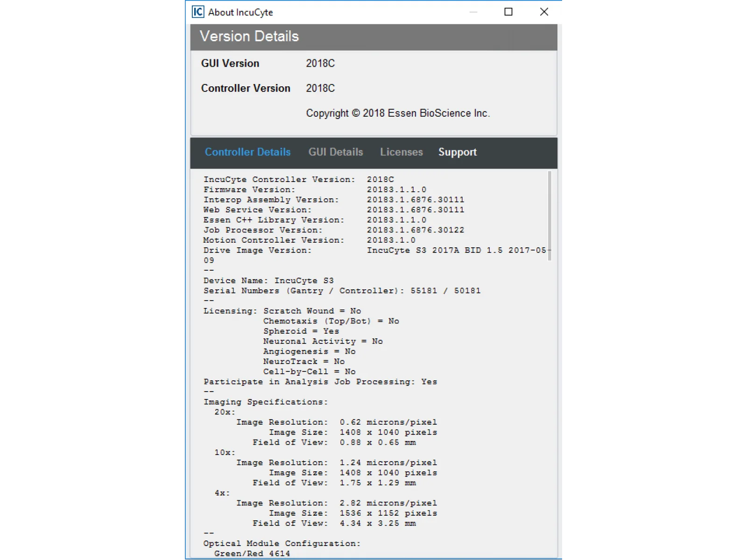Select the 'Job Processor Version:' line
Image resolution: width=747 pixels, height=560 pixels.
pyautogui.click(x=334, y=230)
